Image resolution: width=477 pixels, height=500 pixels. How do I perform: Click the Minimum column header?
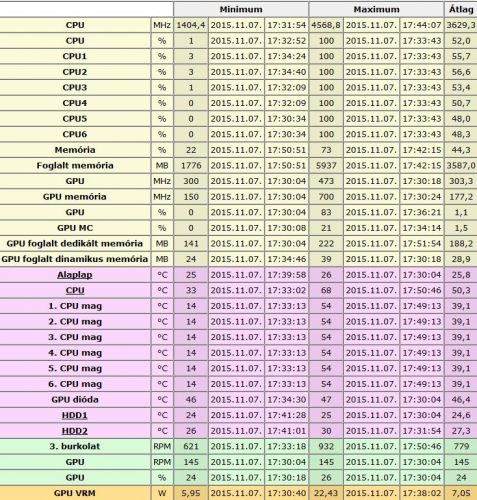point(241,9)
